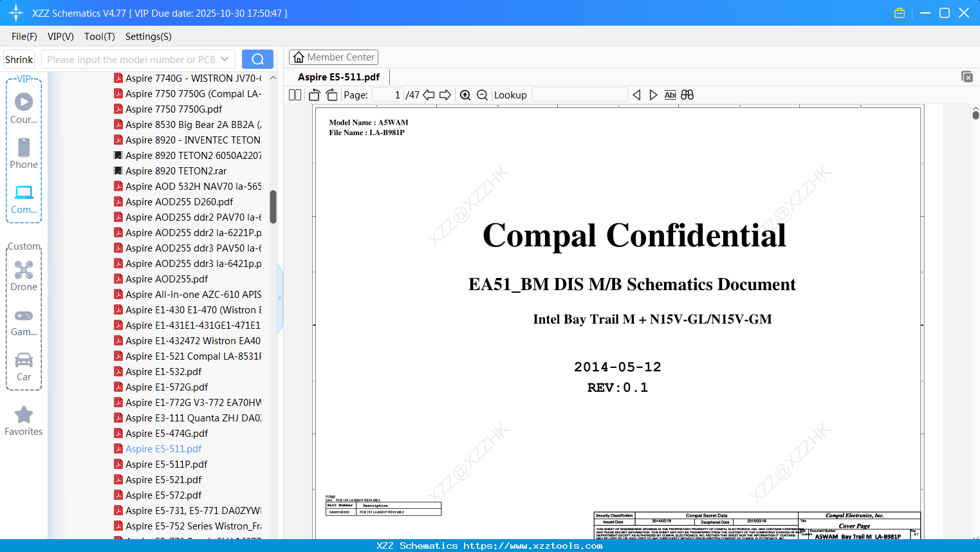
Task: Zoom in on the schematic
Action: tap(465, 95)
